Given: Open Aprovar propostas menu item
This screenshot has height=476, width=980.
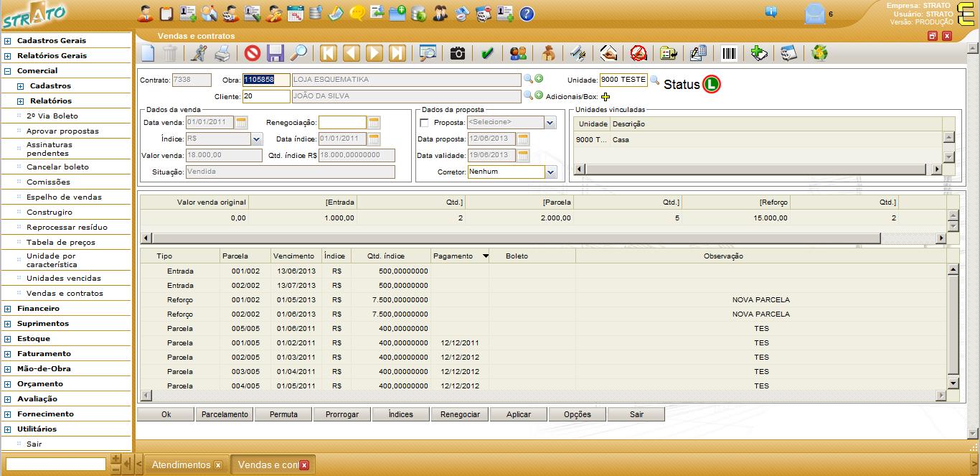Looking at the screenshot, I should pyautogui.click(x=62, y=131).
